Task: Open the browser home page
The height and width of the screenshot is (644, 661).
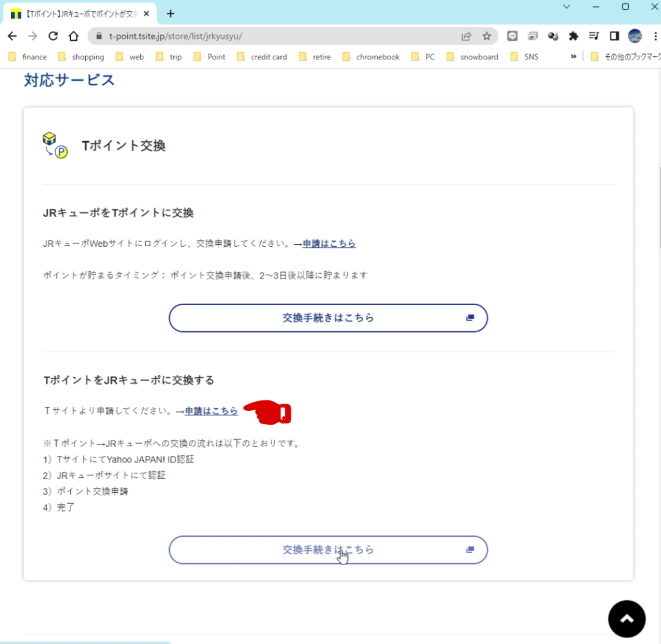Action: coord(74,36)
